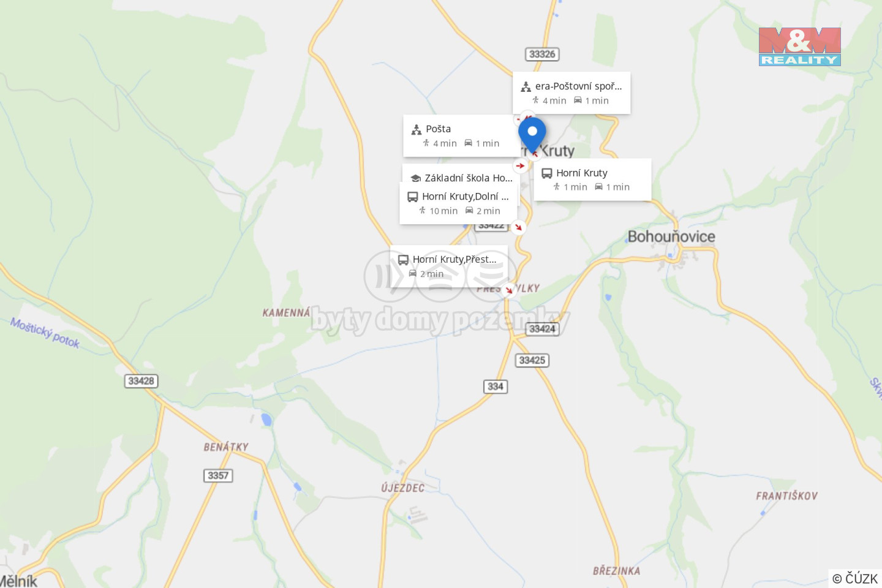Click the era-Poštovní spoř... branch icon

(526, 86)
